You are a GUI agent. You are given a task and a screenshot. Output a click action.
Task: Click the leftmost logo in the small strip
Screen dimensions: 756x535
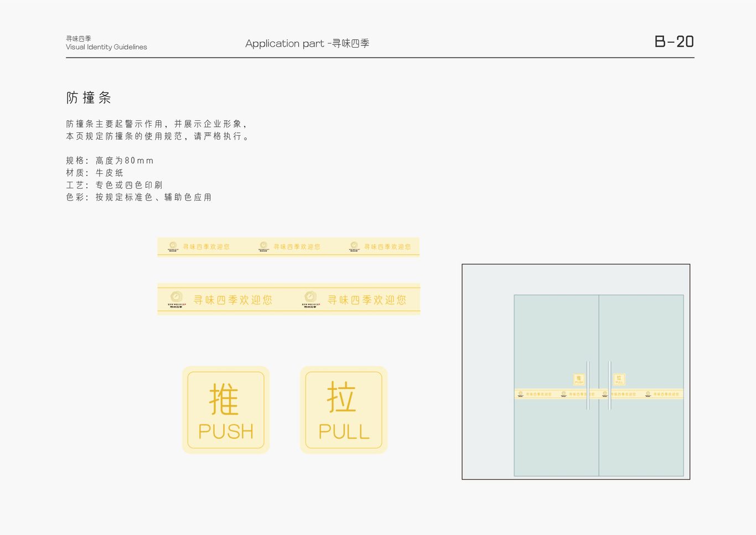[173, 246]
